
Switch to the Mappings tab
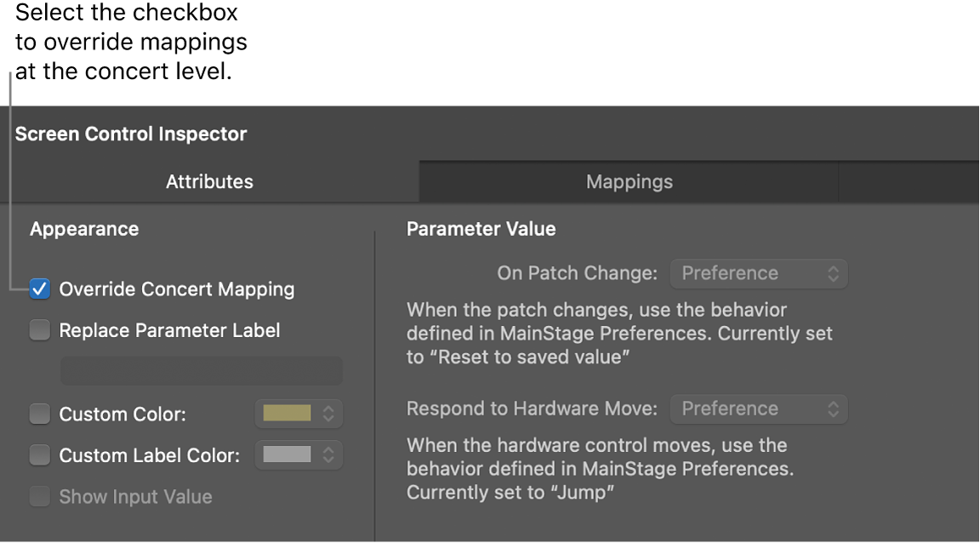(629, 181)
